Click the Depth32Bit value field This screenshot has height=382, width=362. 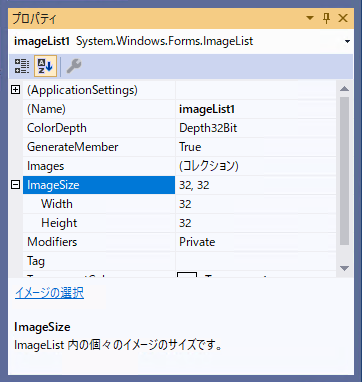(x=255, y=128)
